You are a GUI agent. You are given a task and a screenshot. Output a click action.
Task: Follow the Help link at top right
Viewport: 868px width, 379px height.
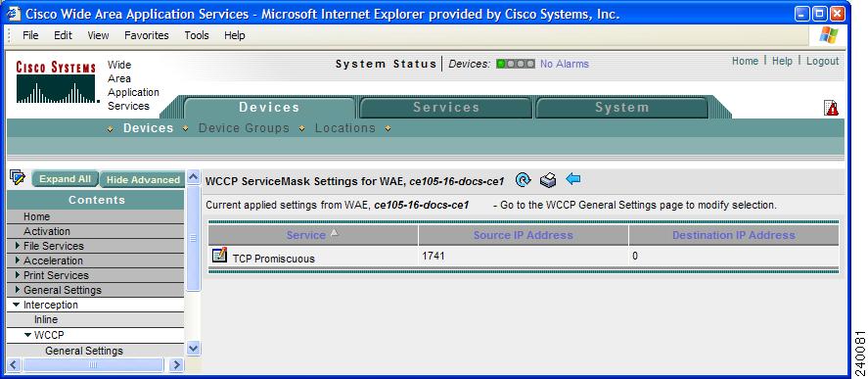click(782, 61)
